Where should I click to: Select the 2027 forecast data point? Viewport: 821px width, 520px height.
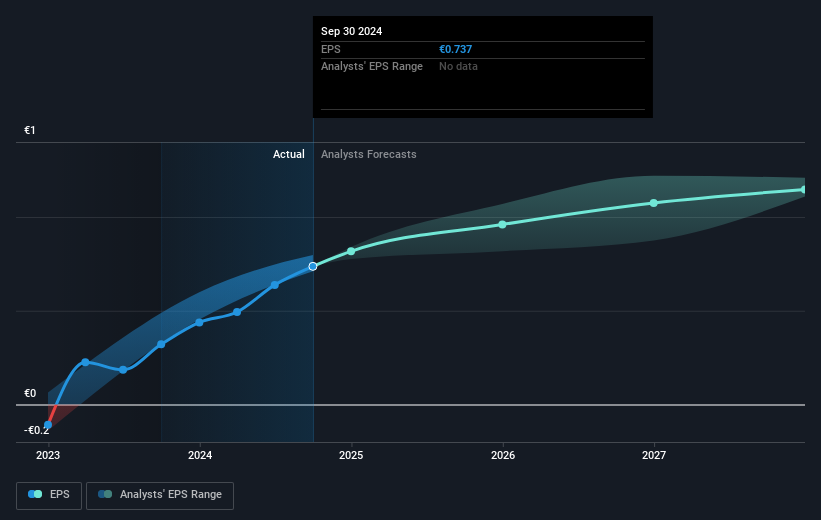(x=653, y=203)
